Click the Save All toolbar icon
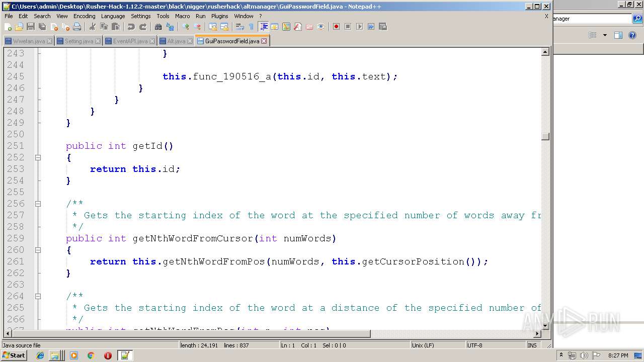This screenshot has width=644, height=362. coord(42,27)
